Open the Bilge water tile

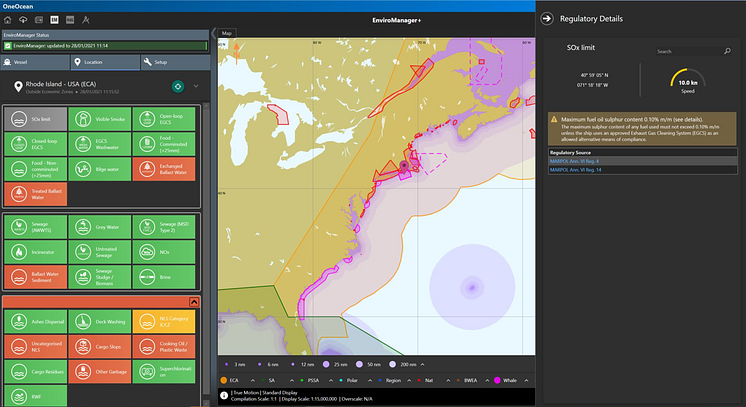tap(99, 169)
